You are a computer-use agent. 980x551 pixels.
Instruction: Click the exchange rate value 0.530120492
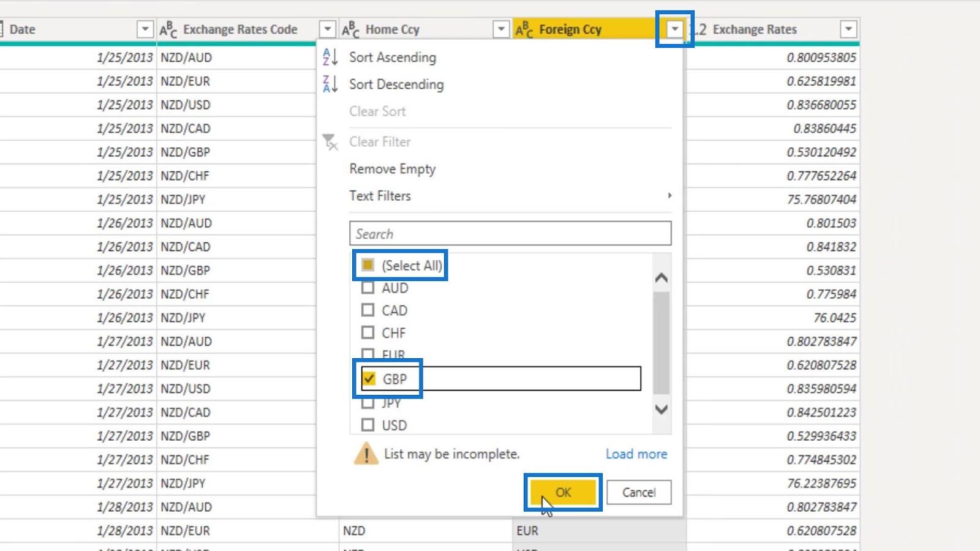click(x=821, y=152)
